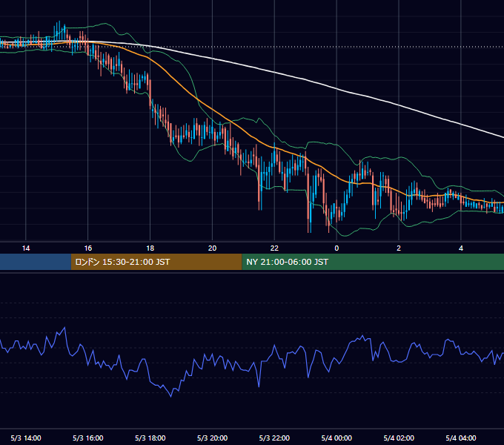This screenshot has width=504, height=445.
Task: Click the '20' hour label on price chart axis
Action: [212, 248]
